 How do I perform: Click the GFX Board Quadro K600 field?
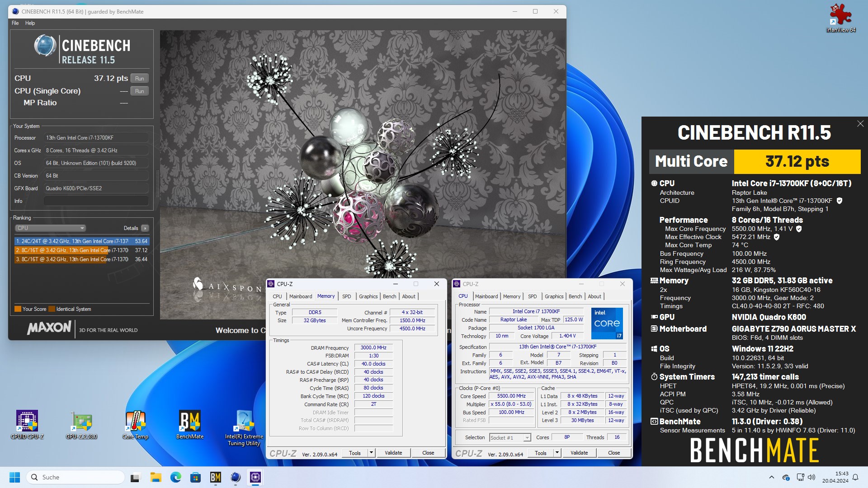click(96, 188)
